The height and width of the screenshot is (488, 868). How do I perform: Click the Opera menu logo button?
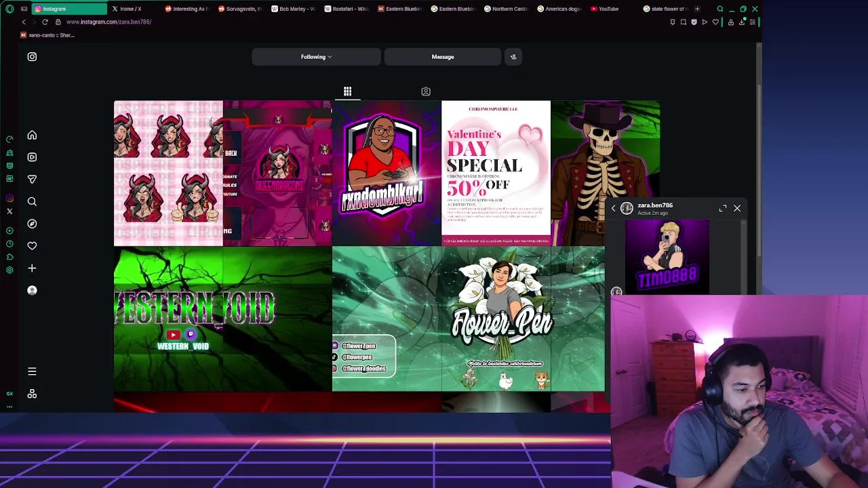[x=9, y=9]
